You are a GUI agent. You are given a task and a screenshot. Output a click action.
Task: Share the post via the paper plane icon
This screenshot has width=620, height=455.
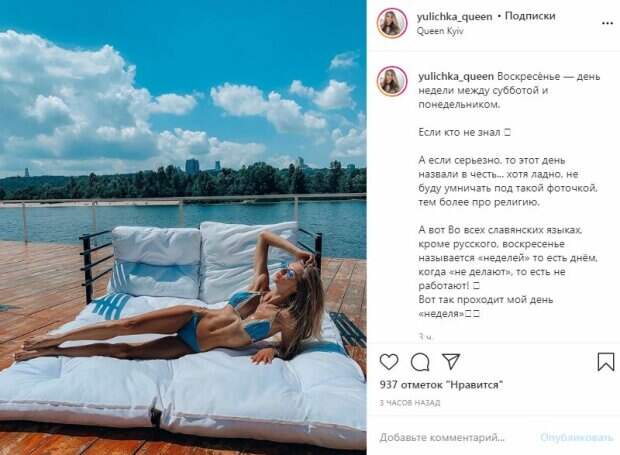[x=450, y=361]
